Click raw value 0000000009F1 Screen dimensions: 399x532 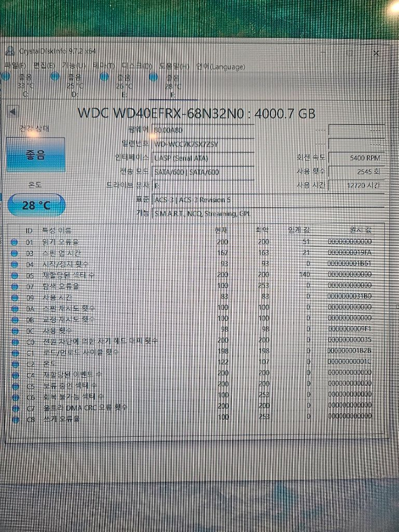350,329
